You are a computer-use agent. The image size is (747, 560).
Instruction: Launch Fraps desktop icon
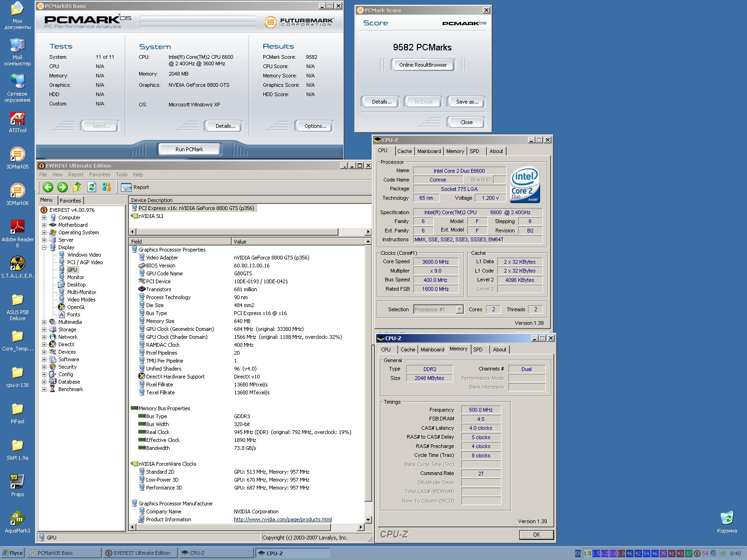(x=17, y=485)
